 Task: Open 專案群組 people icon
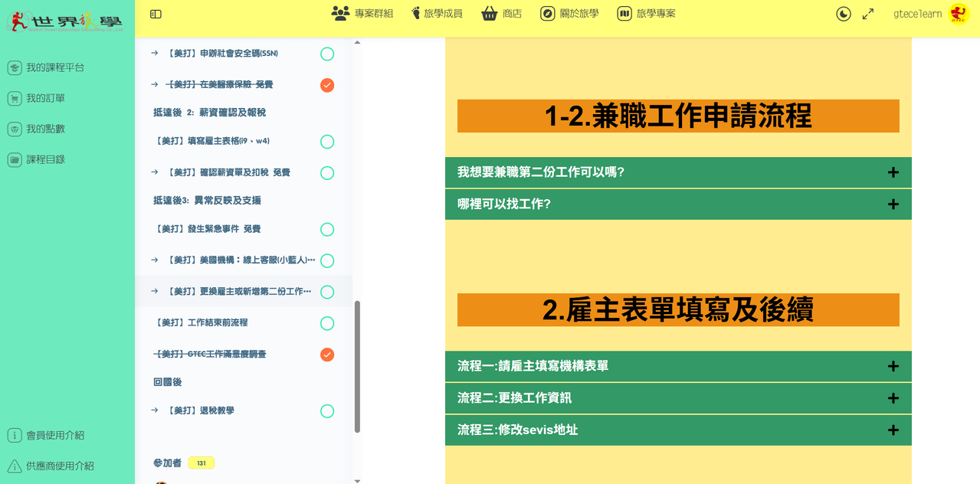click(340, 13)
